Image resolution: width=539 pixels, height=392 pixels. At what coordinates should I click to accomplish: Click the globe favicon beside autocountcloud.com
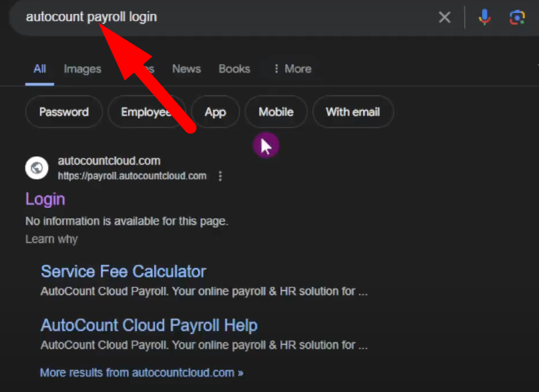point(38,168)
